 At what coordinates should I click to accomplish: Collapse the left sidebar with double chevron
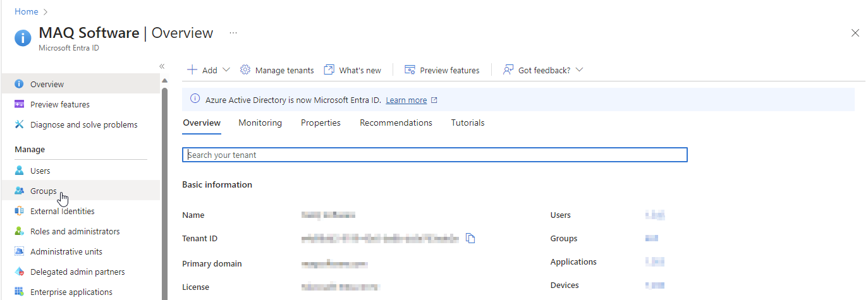click(x=162, y=66)
